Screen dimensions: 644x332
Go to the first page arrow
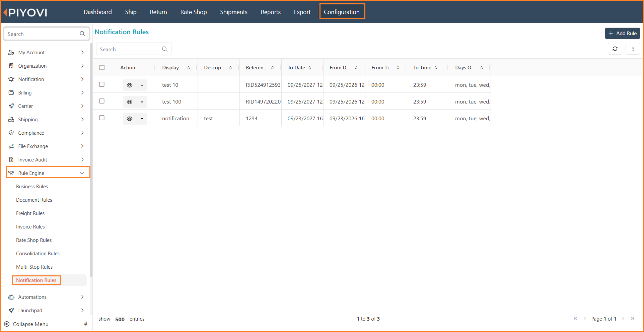[575, 319]
